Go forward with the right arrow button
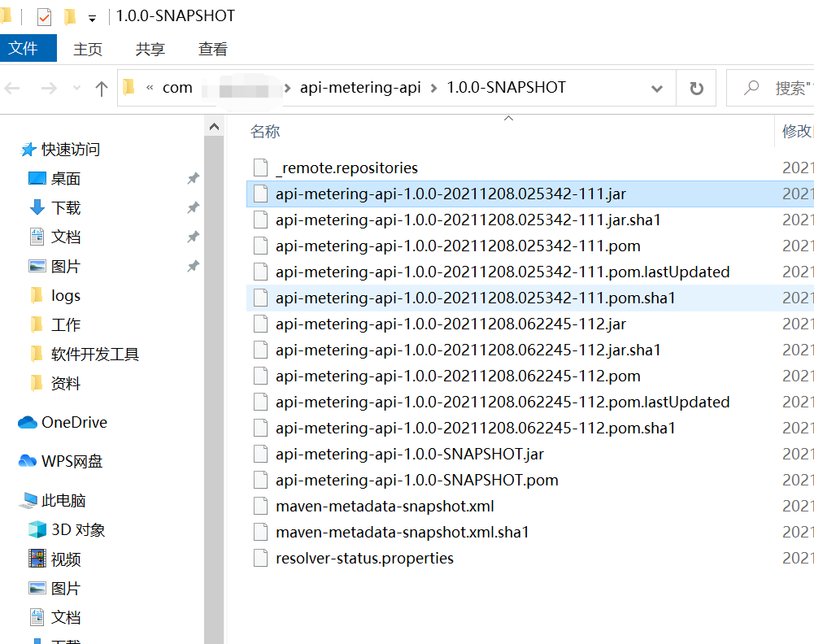Image resolution: width=814 pixels, height=644 pixels. [x=49, y=88]
